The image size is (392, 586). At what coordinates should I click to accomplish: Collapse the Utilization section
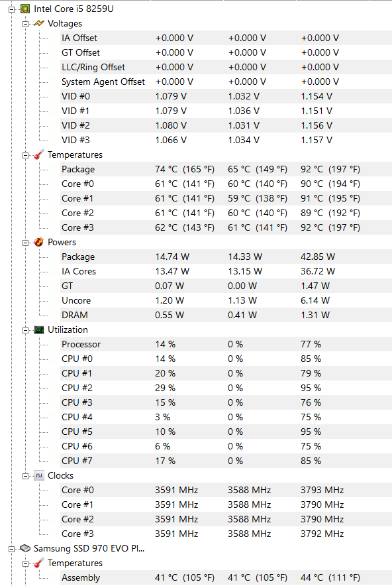(x=25, y=330)
